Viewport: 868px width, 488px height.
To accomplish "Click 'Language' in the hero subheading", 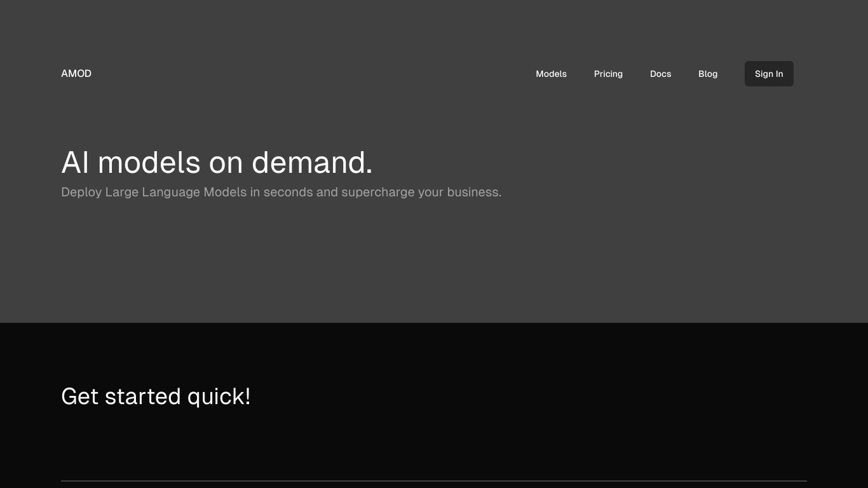I will (171, 192).
